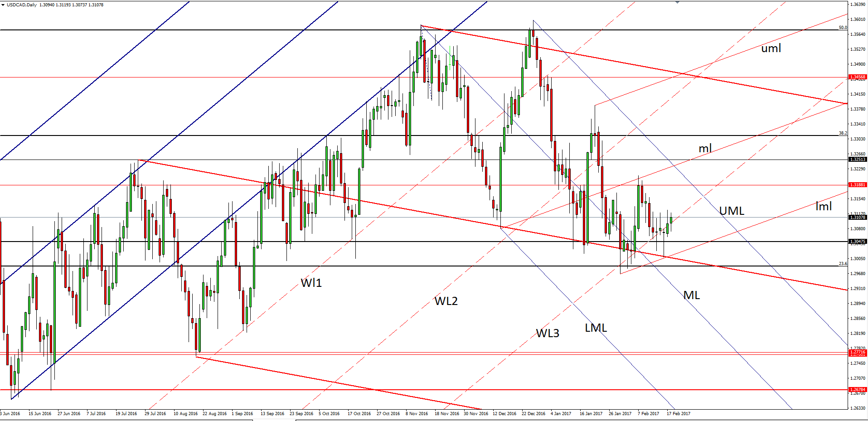Click the 50.0 Fibonacci level label

point(843,28)
